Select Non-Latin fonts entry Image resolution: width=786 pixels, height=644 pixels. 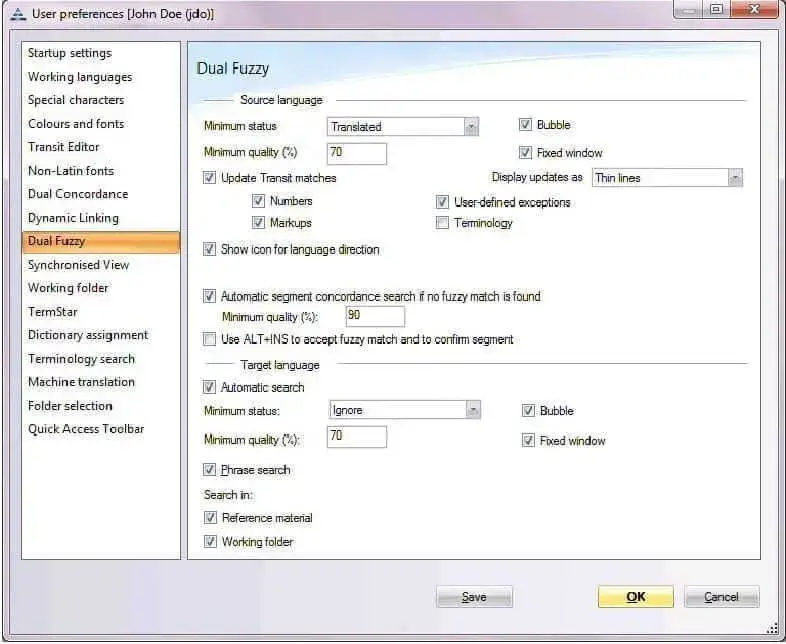71,171
